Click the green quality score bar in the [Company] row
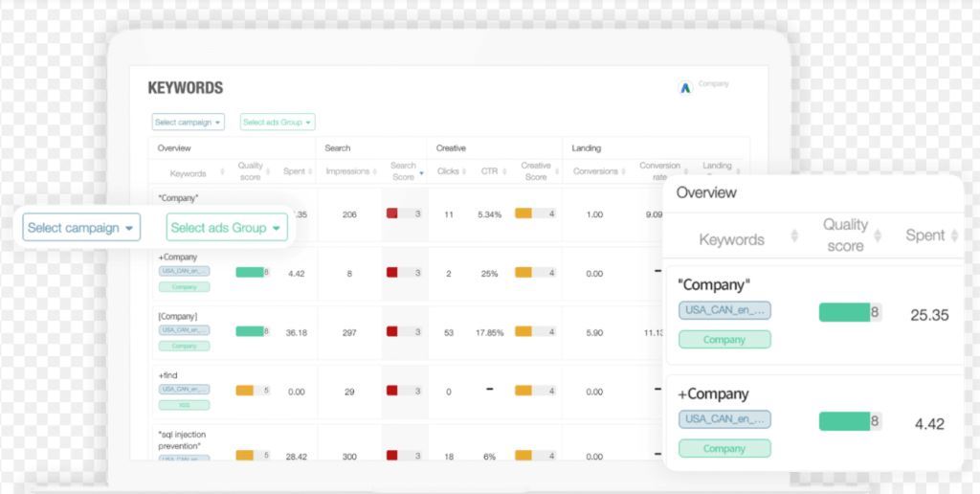The image size is (980, 494). coord(250,331)
